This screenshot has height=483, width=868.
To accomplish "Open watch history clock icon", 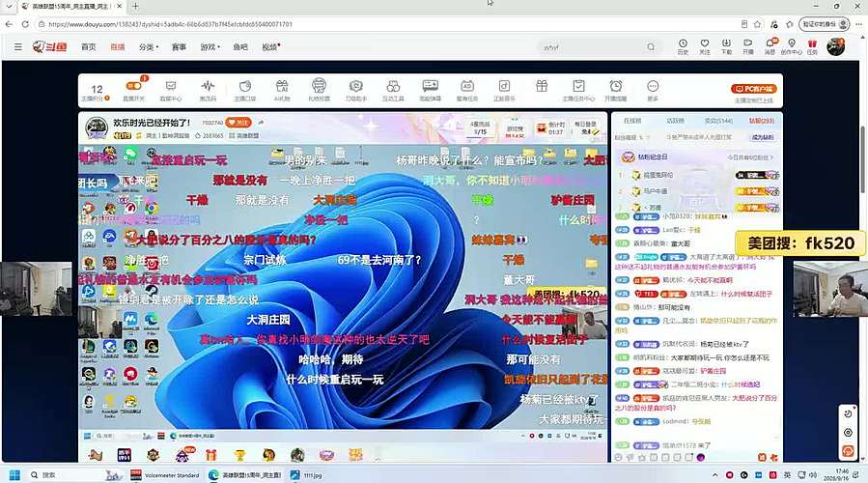I will pos(683,46).
